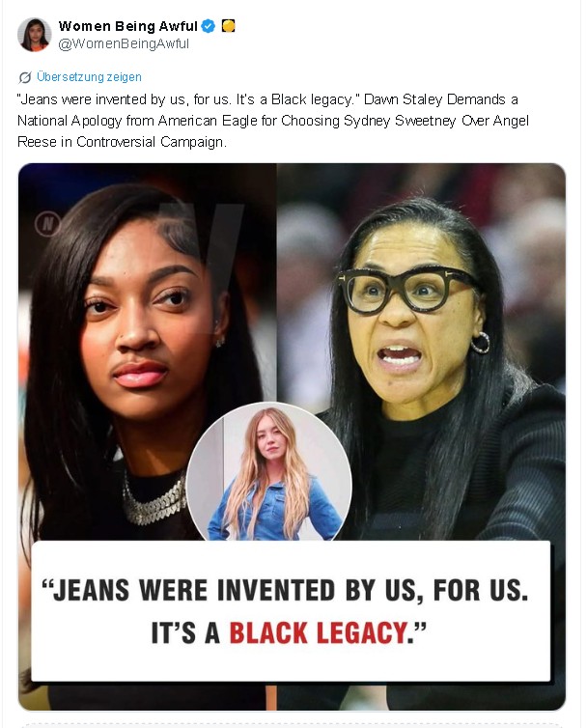Image resolution: width=587 pixels, height=728 pixels.
Task: Click the hoop earring in the right photo
Action: [481, 343]
